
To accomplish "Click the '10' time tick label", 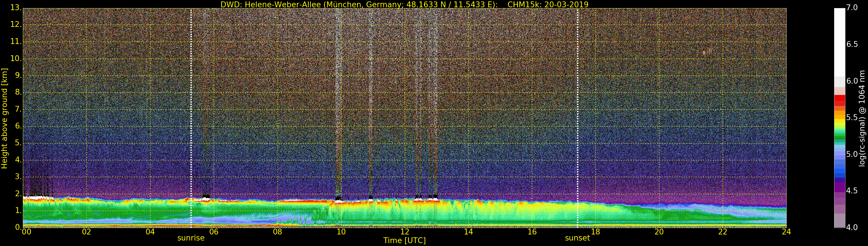I will 341,232.
